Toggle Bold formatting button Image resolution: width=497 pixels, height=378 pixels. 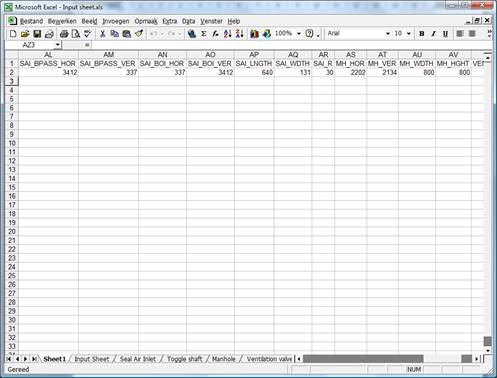tap(422, 34)
